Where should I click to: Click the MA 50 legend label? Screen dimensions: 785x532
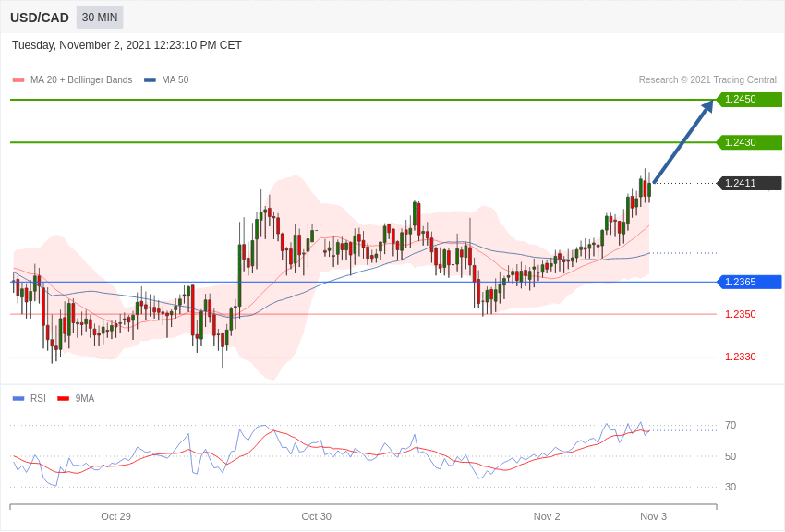coord(175,79)
